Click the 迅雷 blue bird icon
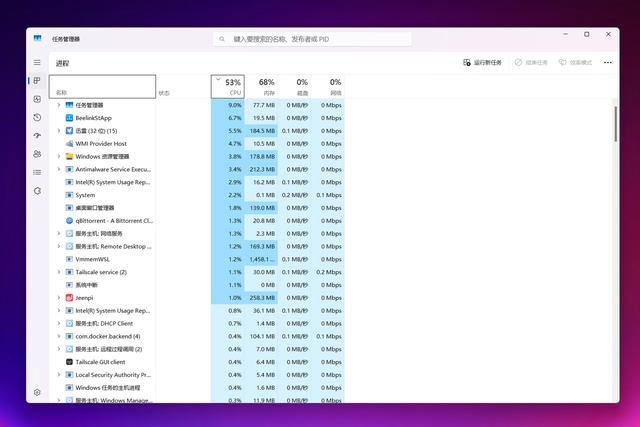640x427 pixels. [x=69, y=131]
